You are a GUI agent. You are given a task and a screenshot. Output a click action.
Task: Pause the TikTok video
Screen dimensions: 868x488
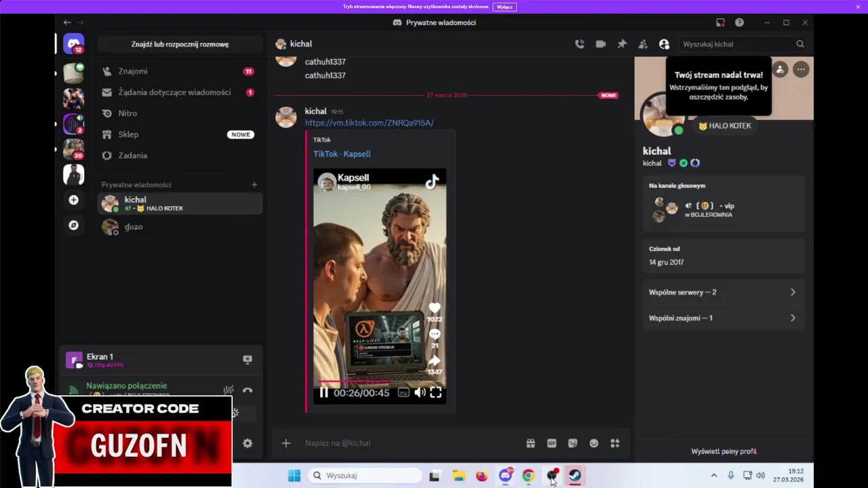pos(323,392)
